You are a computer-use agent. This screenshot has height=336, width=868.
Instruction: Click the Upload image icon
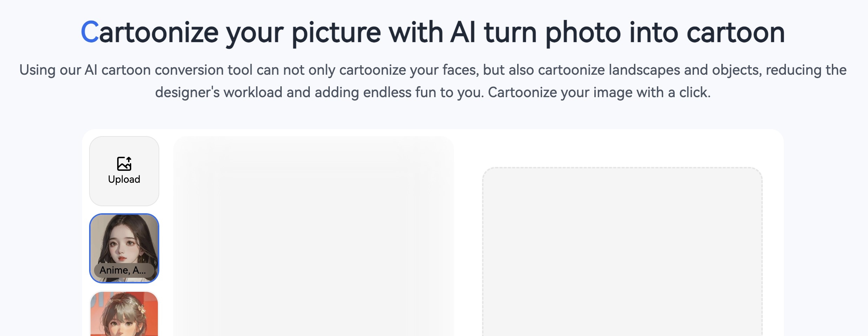[x=124, y=163]
